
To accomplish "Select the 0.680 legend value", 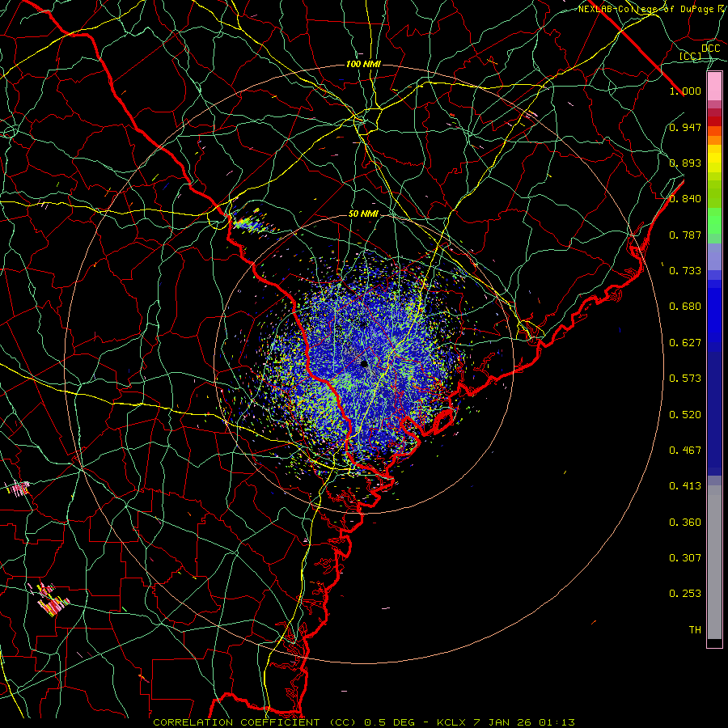I will (x=685, y=307).
